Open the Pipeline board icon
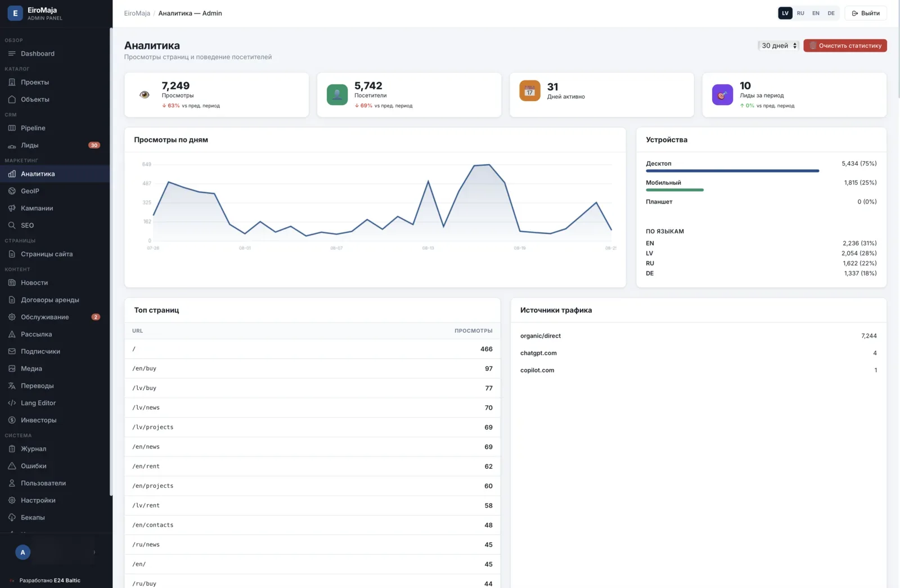This screenshot has width=900, height=588. pos(12,128)
